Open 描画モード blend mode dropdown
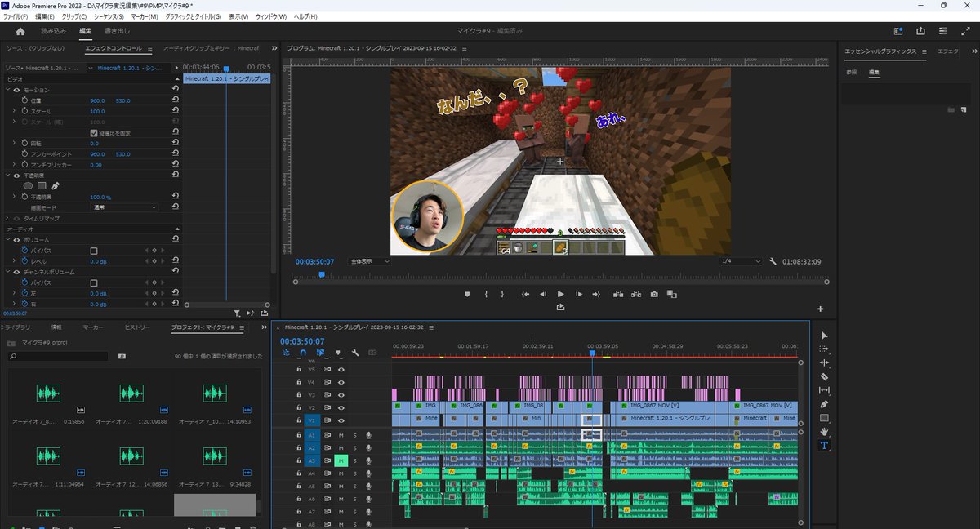Screen dimensions: 980x529 tap(124, 207)
